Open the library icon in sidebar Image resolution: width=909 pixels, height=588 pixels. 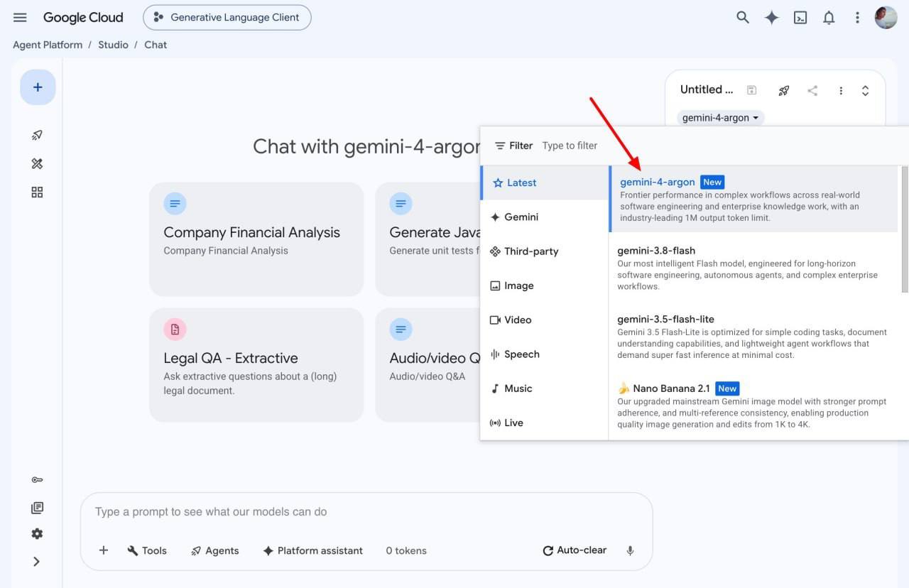[38, 508]
